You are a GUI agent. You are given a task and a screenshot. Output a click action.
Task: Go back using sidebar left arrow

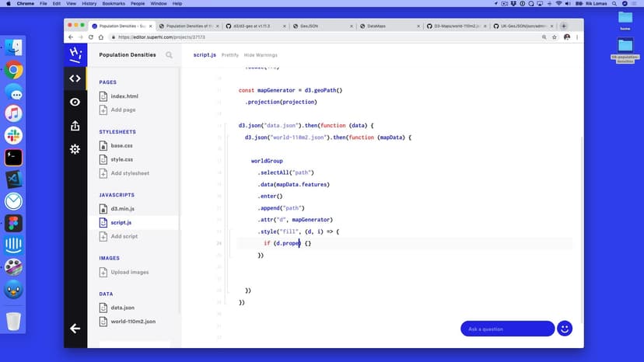click(75, 329)
